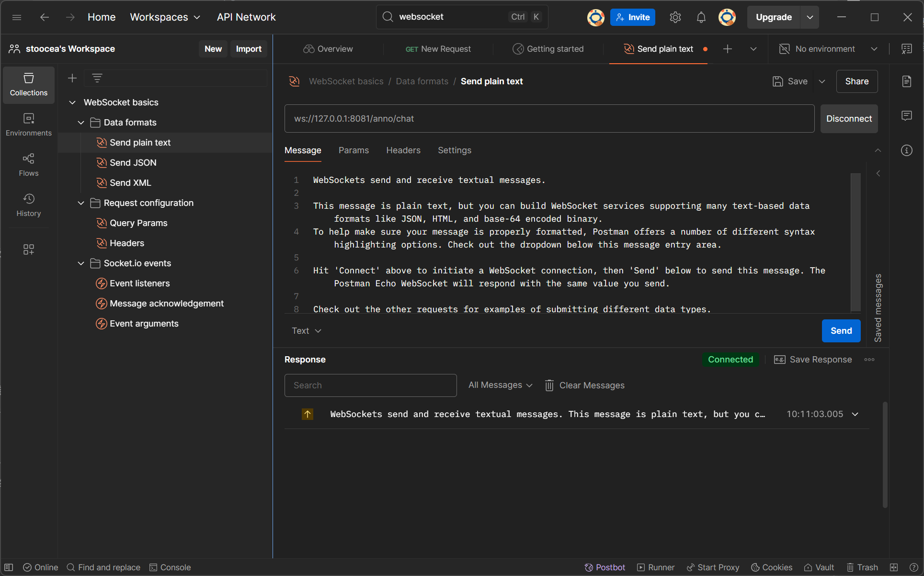Open the settings gear icon
924x576 pixels.
pyautogui.click(x=675, y=17)
